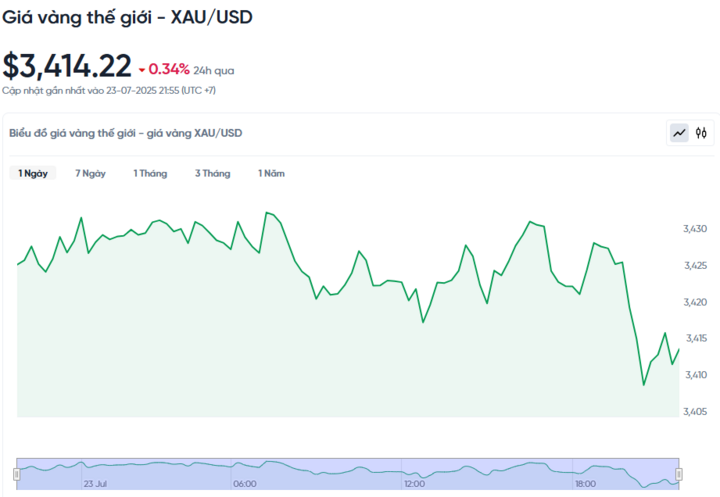The height and width of the screenshot is (497, 720).
Task: Select the 7 Ngày time range
Action: pos(90,173)
